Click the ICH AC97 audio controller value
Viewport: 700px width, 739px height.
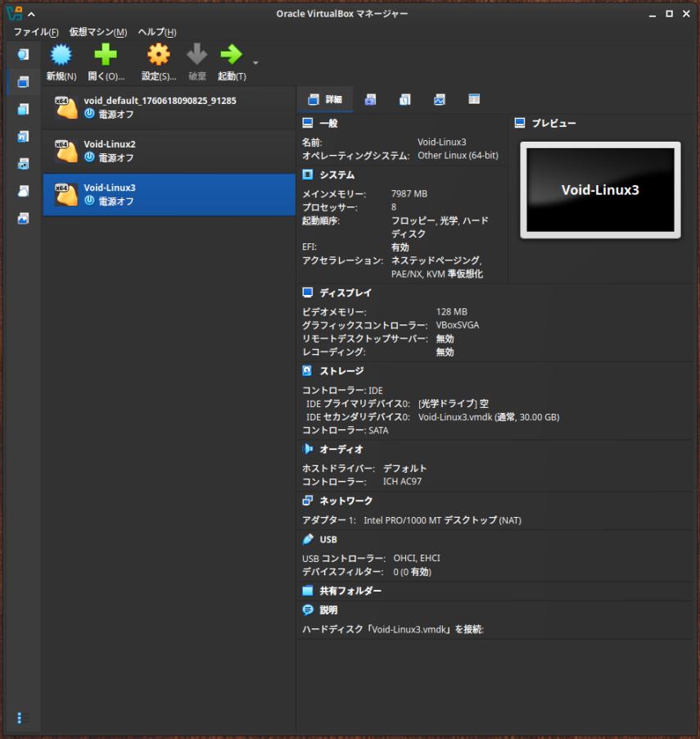pyautogui.click(x=402, y=481)
